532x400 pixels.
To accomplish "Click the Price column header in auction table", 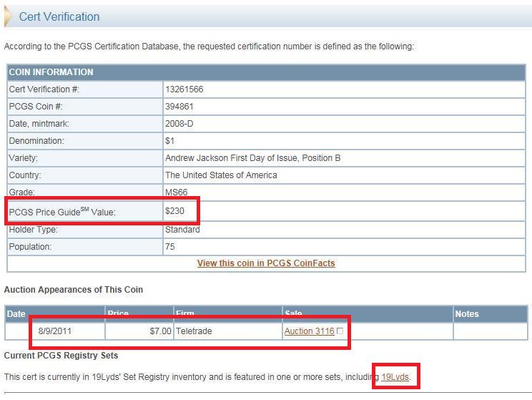I will [x=118, y=314].
